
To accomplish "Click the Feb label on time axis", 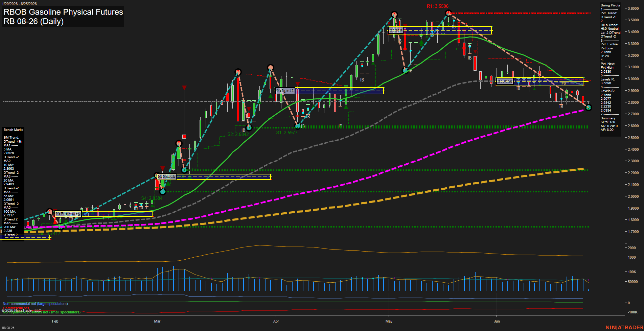I will (x=55, y=322).
